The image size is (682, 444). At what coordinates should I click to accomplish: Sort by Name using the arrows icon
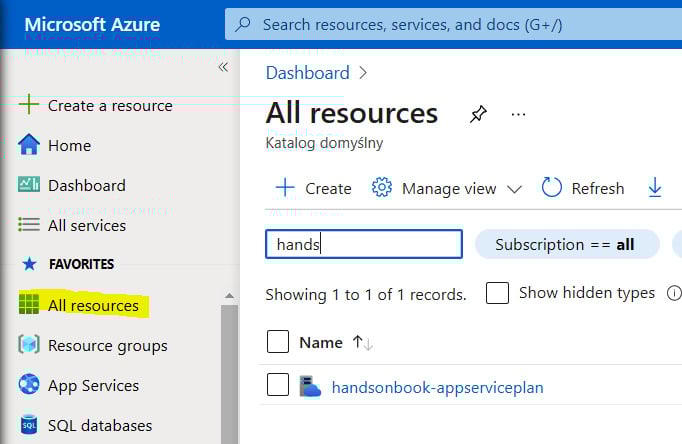click(x=363, y=343)
